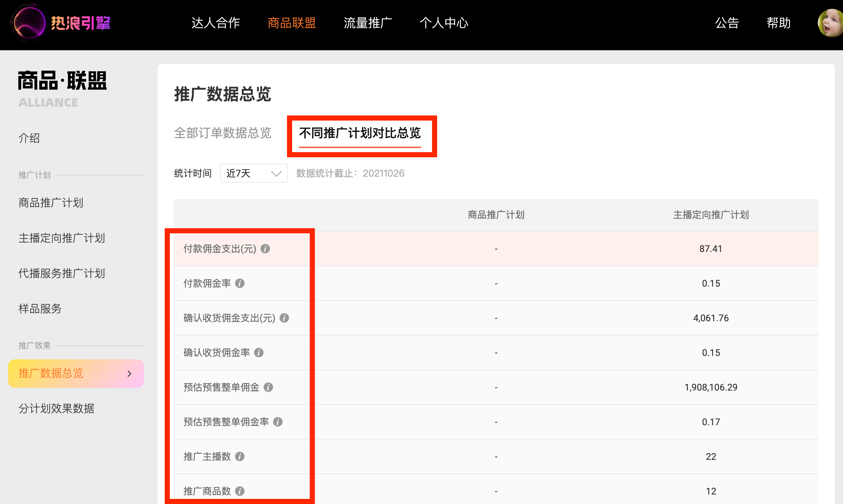This screenshot has width=843, height=504.
Task: Switch to 全部订单数据总览 tab
Action: [222, 133]
